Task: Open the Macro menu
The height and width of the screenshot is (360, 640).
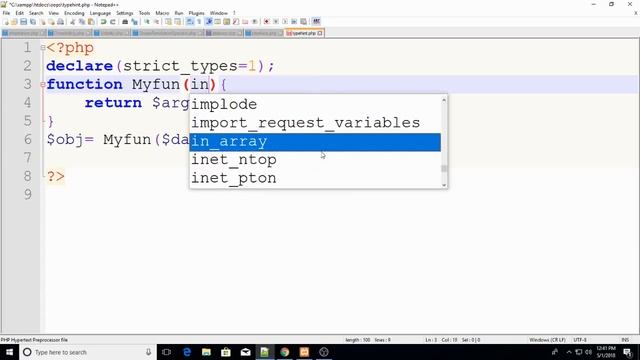Action: (162, 13)
